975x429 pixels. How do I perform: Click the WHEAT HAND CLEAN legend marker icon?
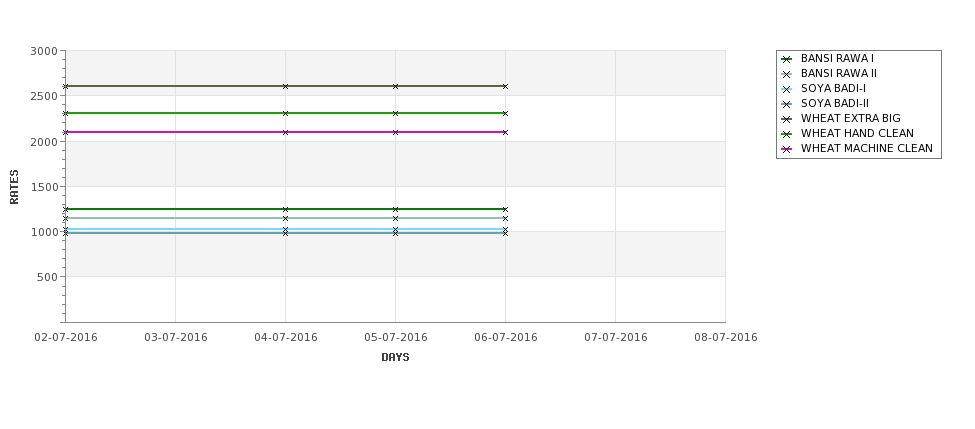[x=787, y=134]
